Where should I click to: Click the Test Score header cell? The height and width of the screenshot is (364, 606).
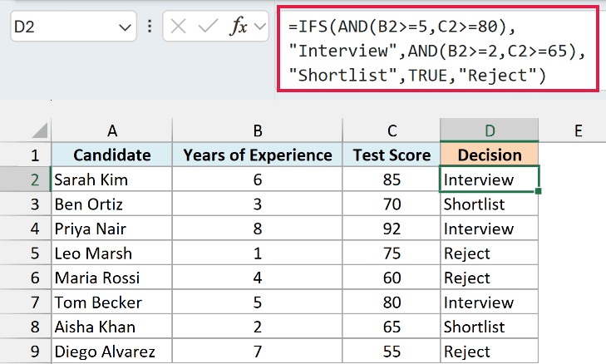(x=392, y=155)
